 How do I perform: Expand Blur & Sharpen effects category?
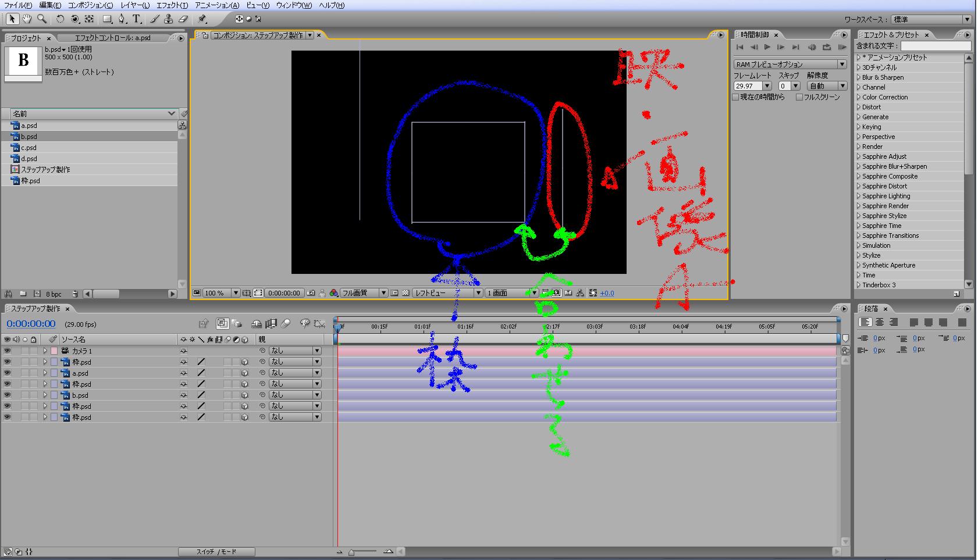(x=858, y=77)
